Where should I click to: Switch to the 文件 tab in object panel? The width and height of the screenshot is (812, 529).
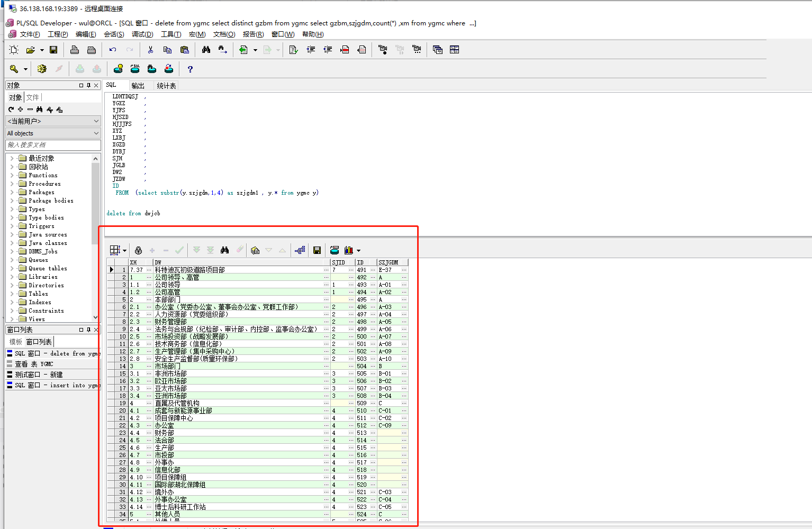(x=33, y=97)
